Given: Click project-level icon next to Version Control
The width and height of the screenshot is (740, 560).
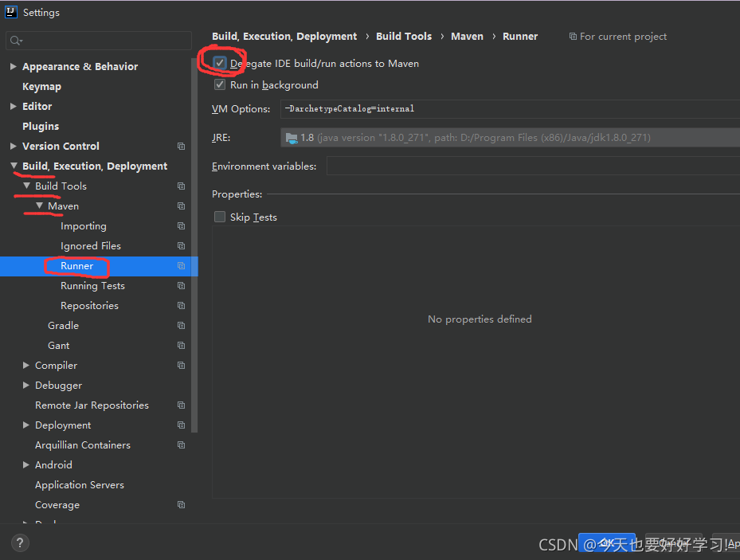Looking at the screenshot, I should [x=182, y=147].
